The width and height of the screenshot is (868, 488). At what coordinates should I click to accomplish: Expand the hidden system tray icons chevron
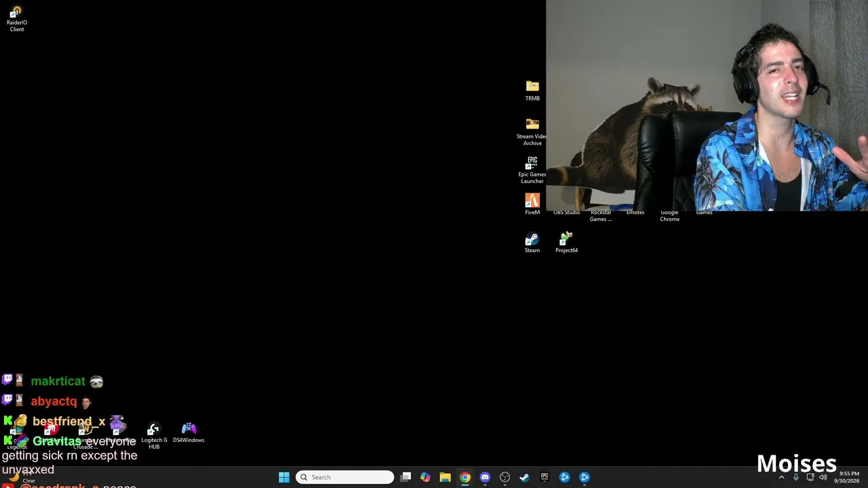point(781,477)
